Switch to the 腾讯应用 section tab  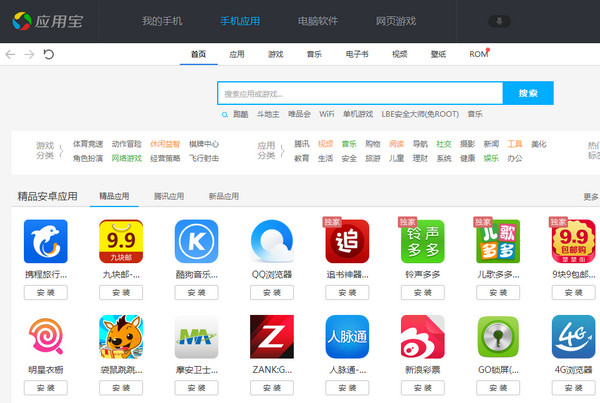click(169, 196)
